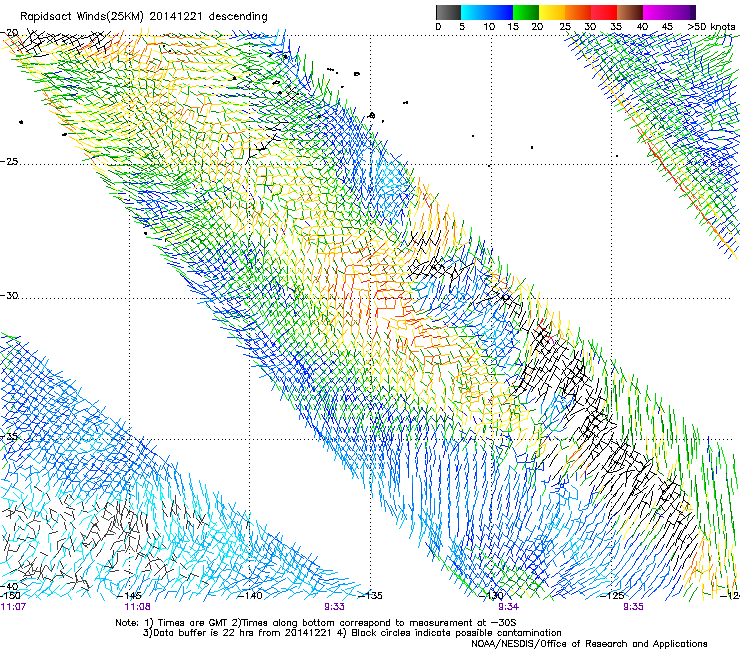The width and height of the screenshot is (740, 650).
Task: Click the '-135' longitude label
Action: 370,595
